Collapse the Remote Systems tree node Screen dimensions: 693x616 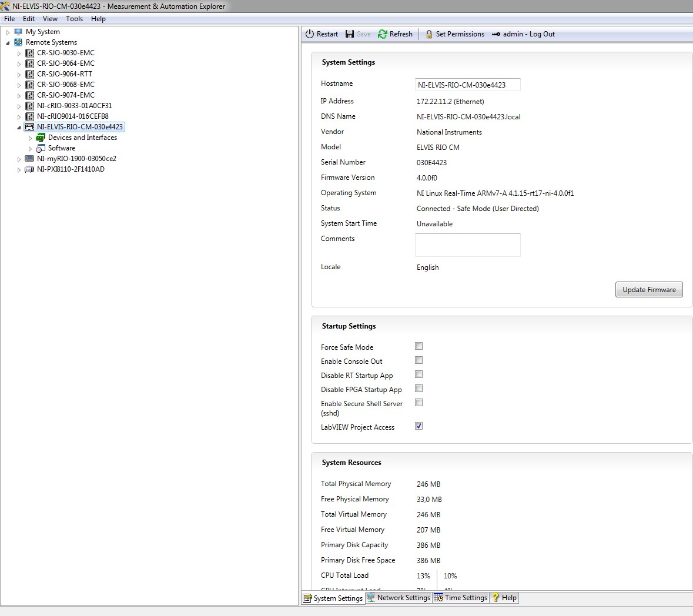click(8, 42)
